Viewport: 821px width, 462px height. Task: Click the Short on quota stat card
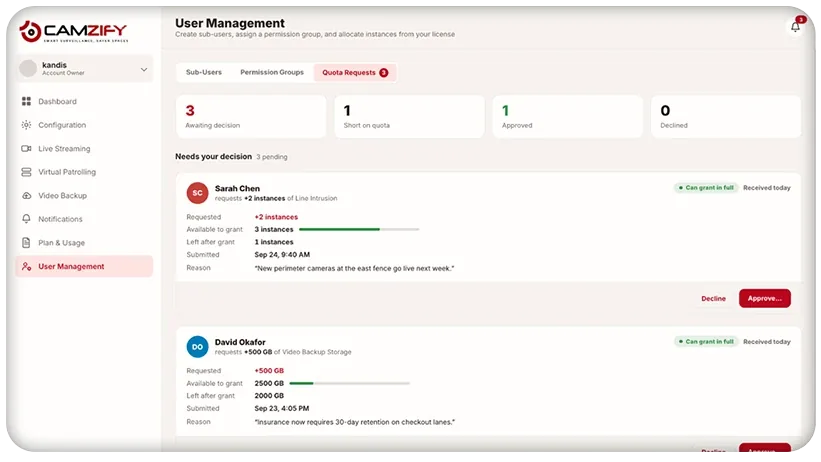[x=409, y=117]
